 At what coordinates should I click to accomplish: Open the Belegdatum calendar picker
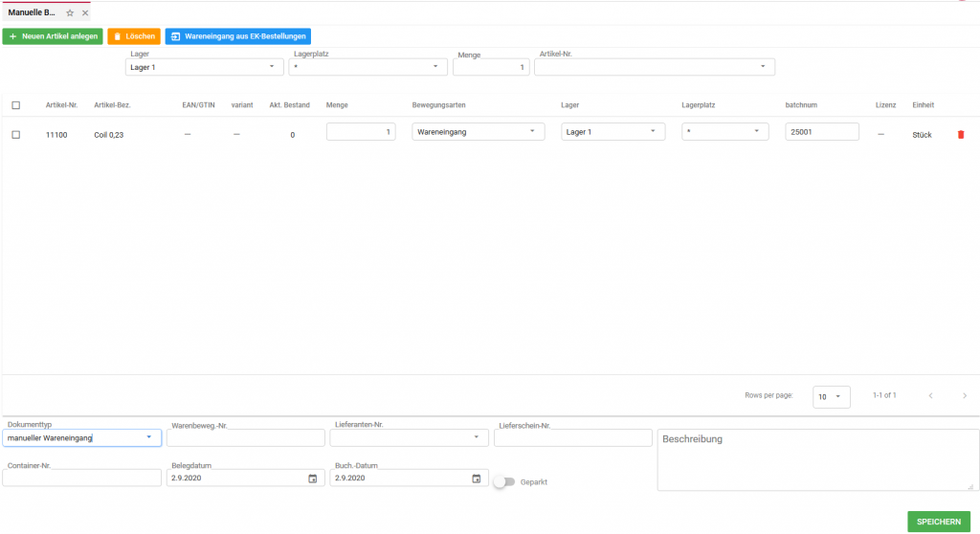pos(312,478)
